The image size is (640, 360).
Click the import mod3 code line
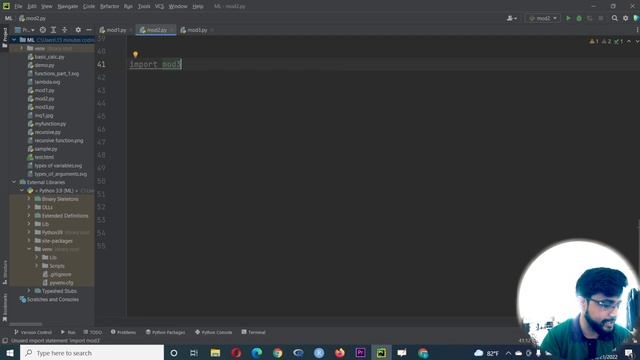coord(155,64)
